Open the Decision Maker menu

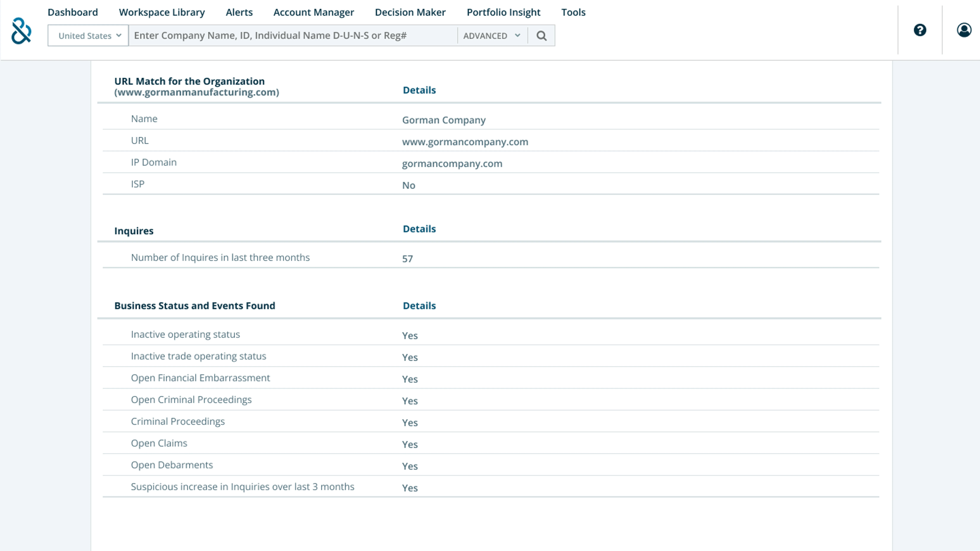point(410,12)
